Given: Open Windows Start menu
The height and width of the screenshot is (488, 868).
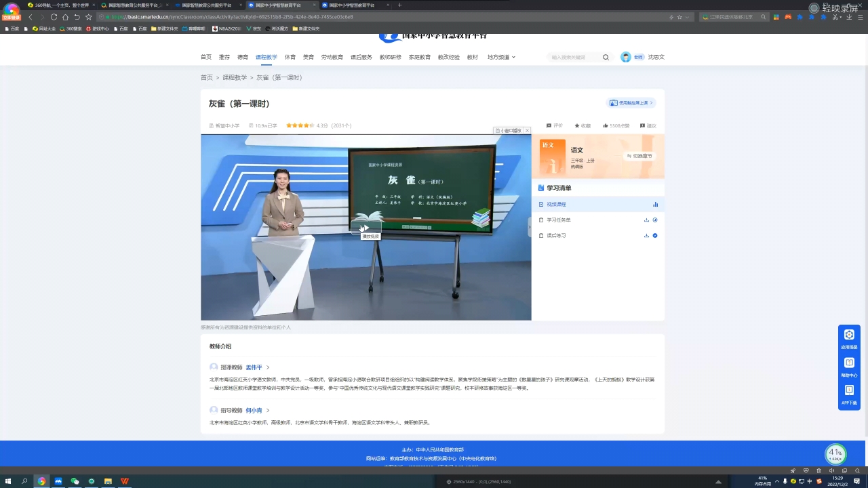Looking at the screenshot, I should [7, 481].
